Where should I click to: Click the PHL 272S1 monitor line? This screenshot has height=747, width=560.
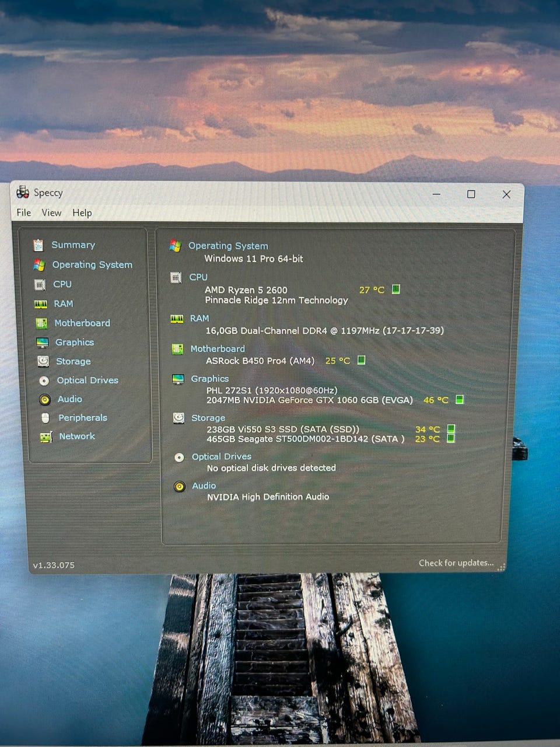coord(272,390)
